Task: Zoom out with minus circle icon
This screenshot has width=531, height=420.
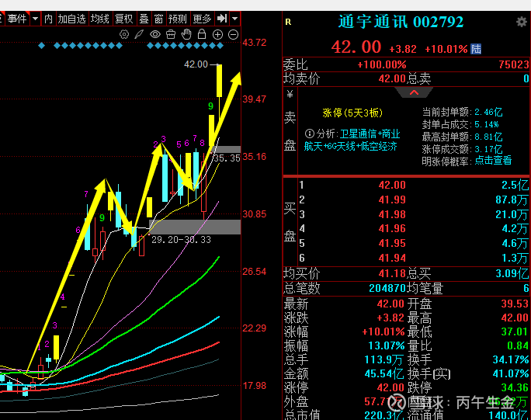Action: pos(234,35)
